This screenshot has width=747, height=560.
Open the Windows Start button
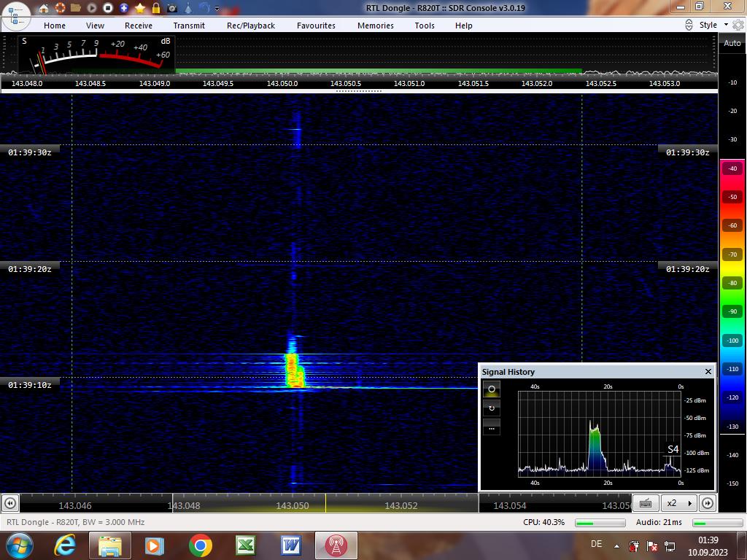pyautogui.click(x=19, y=545)
